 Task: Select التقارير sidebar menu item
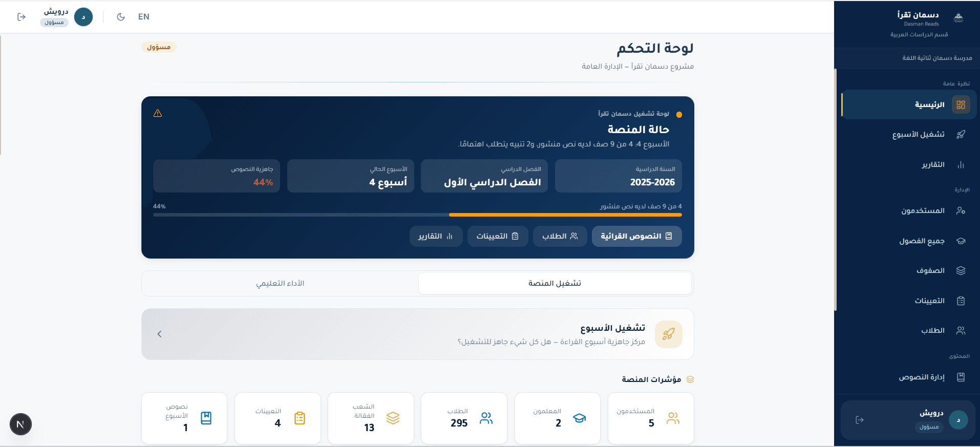pyautogui.click(x=908, y=165)
